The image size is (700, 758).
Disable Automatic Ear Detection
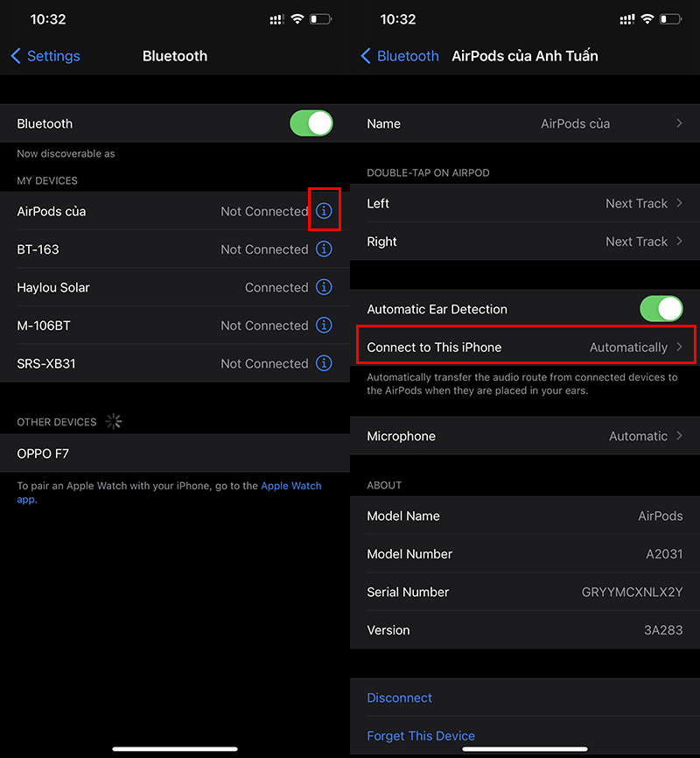pyautogui.click(x=661, y=309)
